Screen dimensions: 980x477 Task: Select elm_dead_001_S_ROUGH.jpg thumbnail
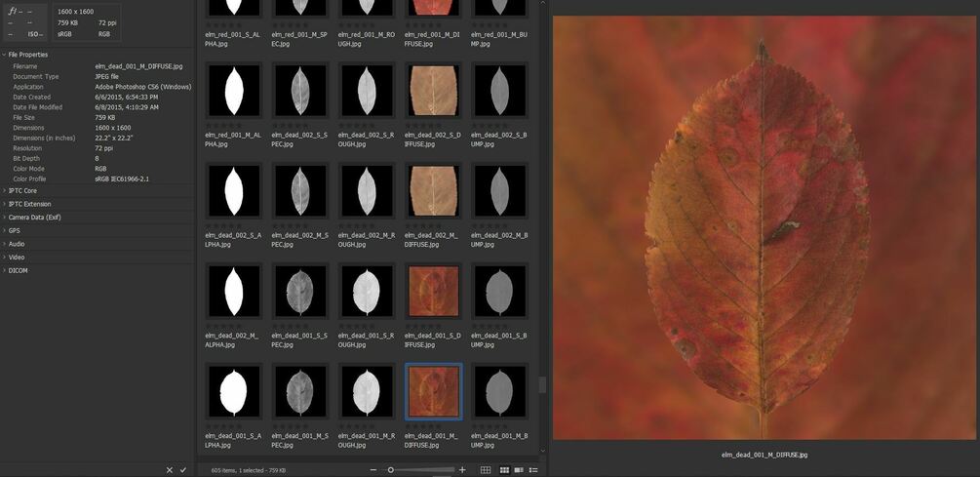click(x=367, y=292)
